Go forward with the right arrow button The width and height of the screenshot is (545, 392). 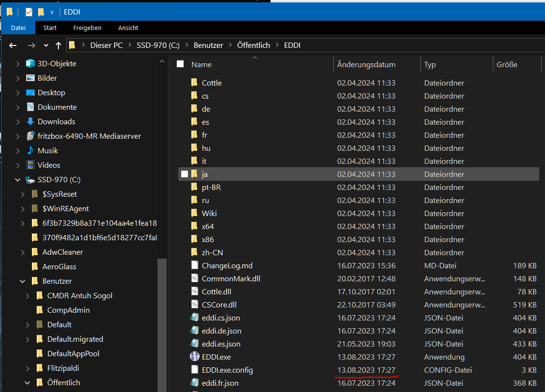click(31, 45)
